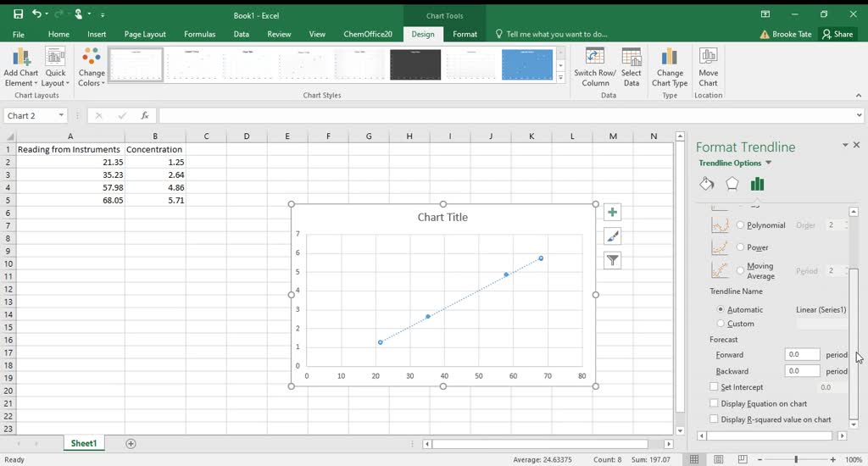The width and height of the screenshot is (868, 466).
Task: Enable the Set Intercept checkbox
Action: 714,387
